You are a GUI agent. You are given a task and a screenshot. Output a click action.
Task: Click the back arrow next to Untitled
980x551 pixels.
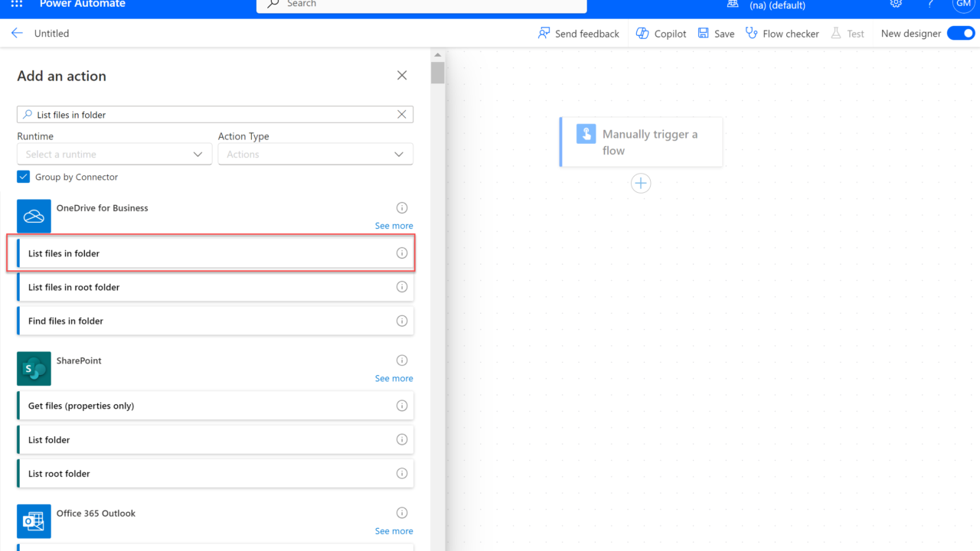click(x=17, y=34)
